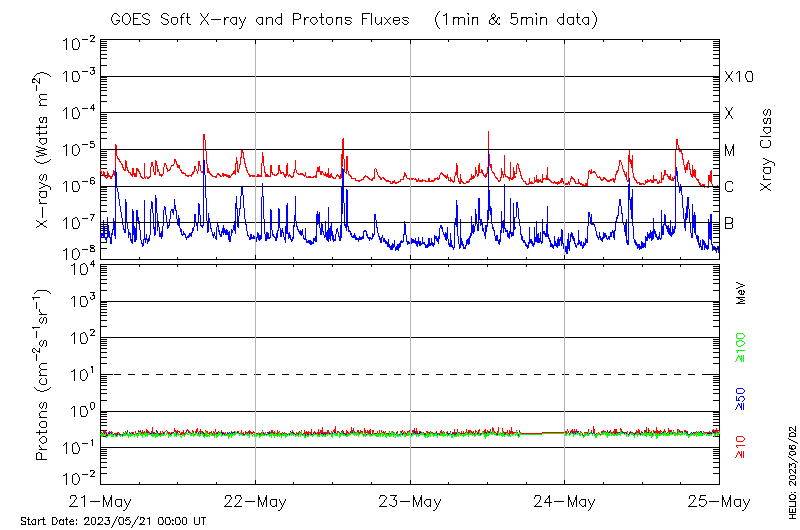Click the M flare class label
The height and width of the screenshot is (530, 800).
coord(730,151)
